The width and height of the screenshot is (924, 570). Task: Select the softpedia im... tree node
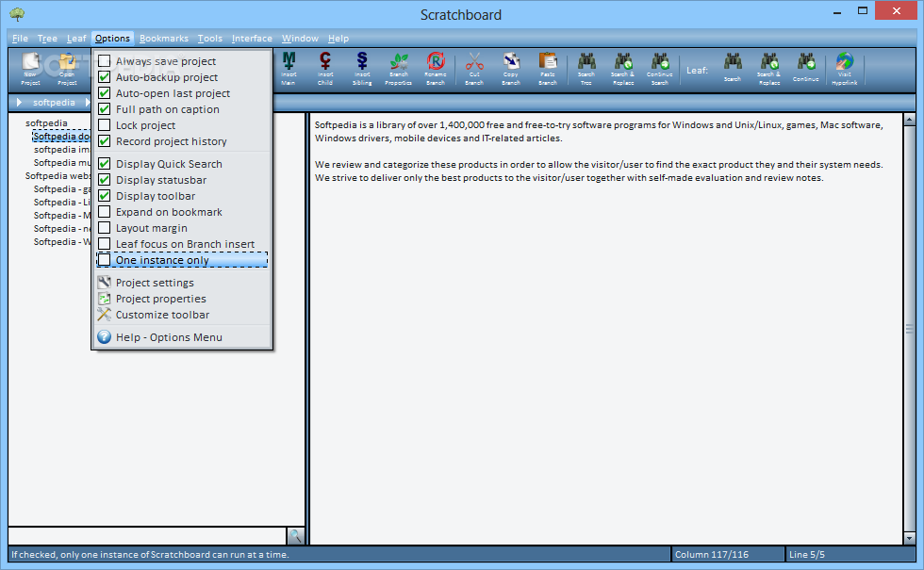click(61, 150)
